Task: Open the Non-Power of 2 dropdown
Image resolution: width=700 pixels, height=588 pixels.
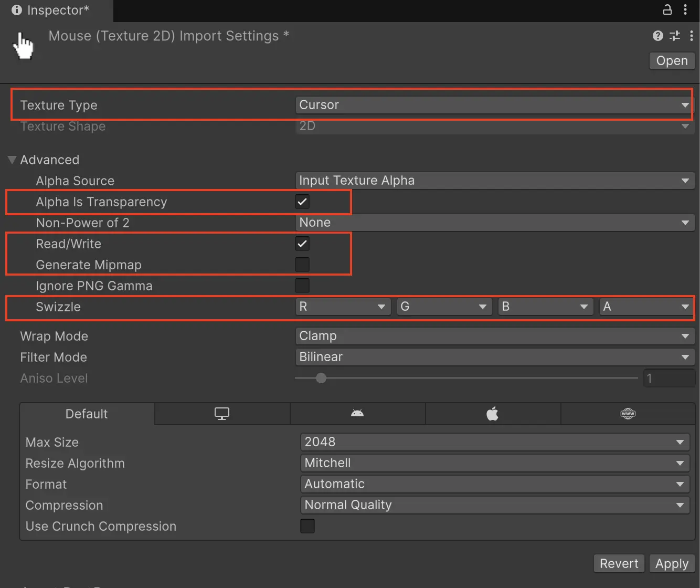Action: pyautogui.click(x=494, y=223)
